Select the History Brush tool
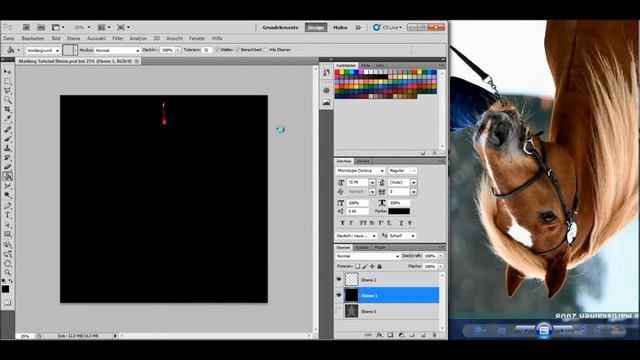 click(x=7, y=158)
